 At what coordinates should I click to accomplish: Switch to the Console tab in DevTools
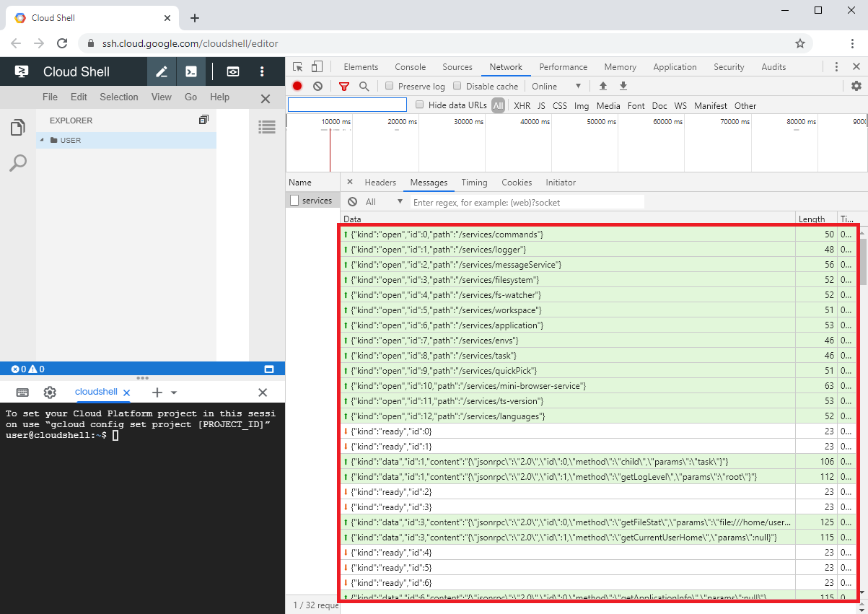(x=410, y=67)
